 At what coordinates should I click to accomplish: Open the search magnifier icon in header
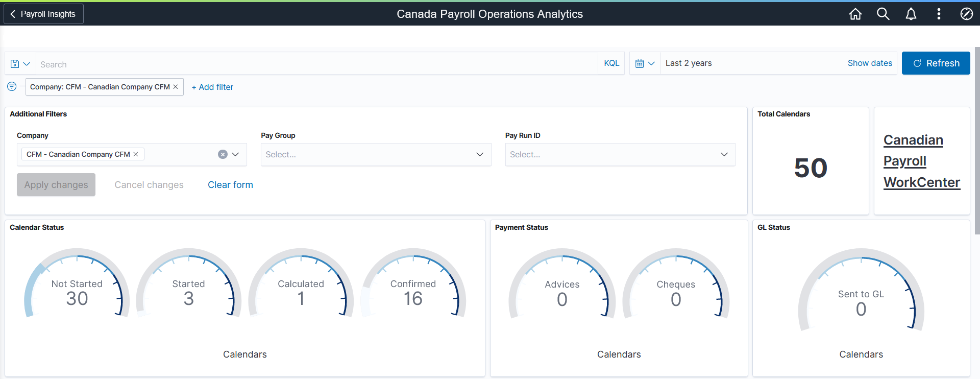[x=883, y=14]
